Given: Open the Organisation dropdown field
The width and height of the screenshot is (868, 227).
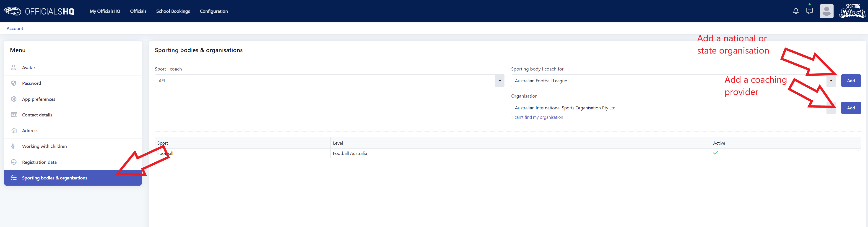Looking at the screenshot, I should coord(673,108).
